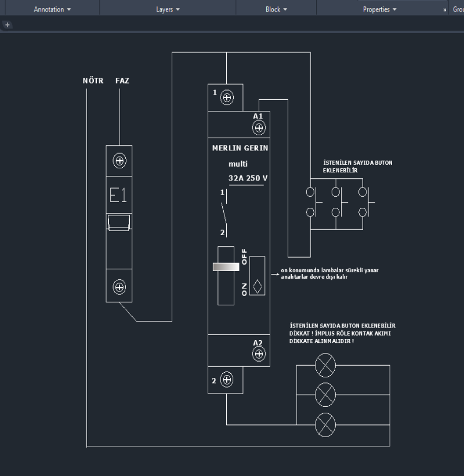
Task: Select the E1 breaker's top terminal screw
Action: [119, 160]
